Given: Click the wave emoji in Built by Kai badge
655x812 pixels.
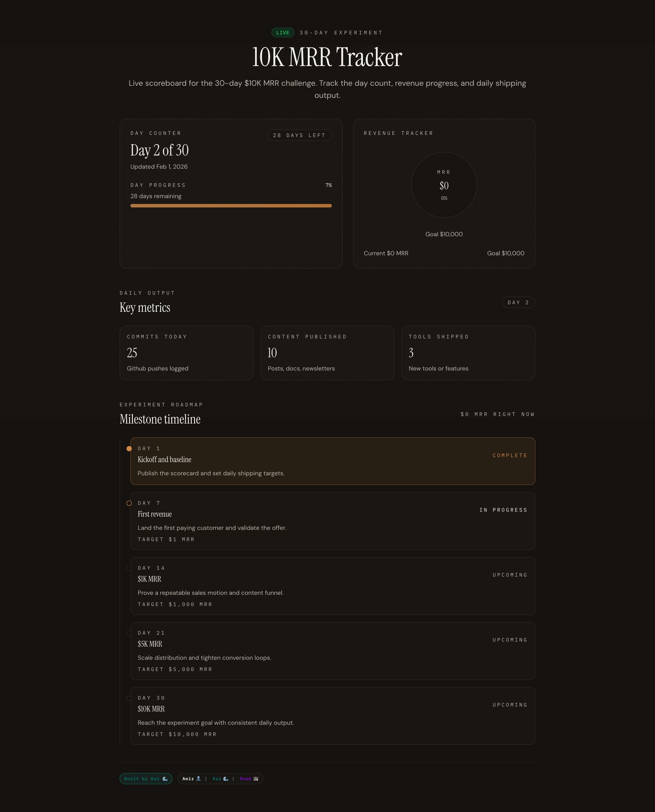Looking at the screenshot, I should pos(165,779).
